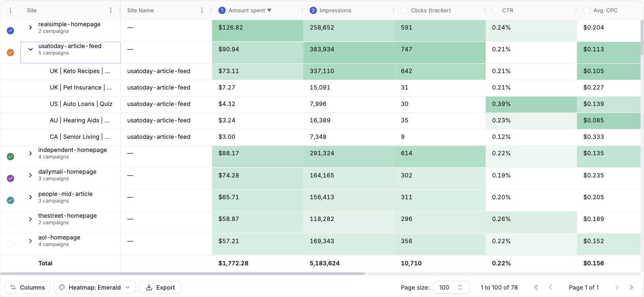Click the Amount spent sort arrow
This screenshot has height=297, width=644.
point(269,10)
